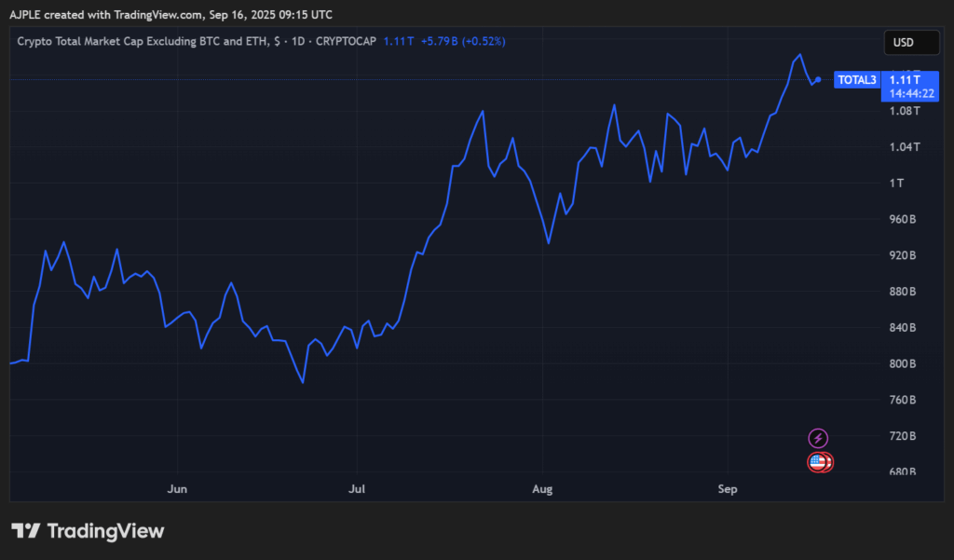Click the 14:44:22 countdown timer
954x560 pixels.
click(x=911, y=94)
